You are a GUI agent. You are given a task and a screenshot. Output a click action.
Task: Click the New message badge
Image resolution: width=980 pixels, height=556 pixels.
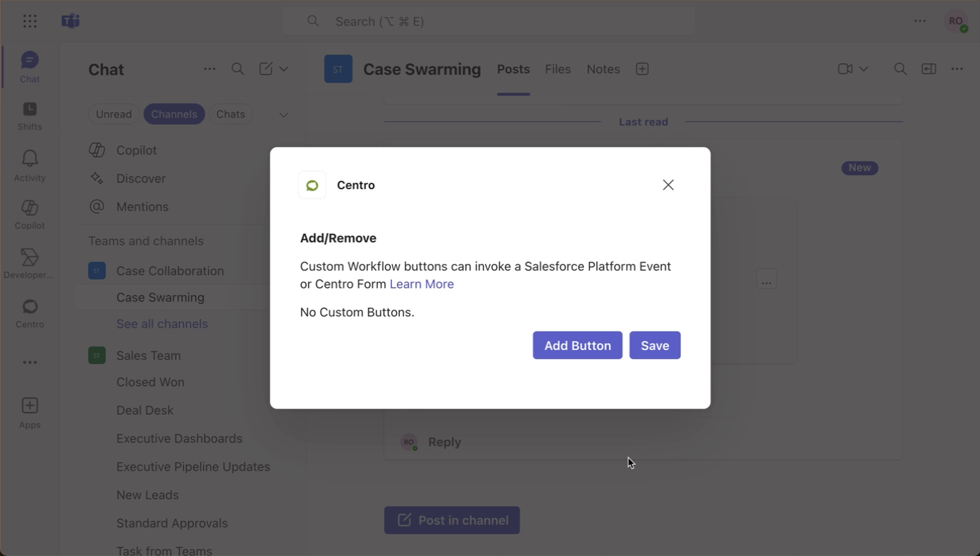[859, 168]
